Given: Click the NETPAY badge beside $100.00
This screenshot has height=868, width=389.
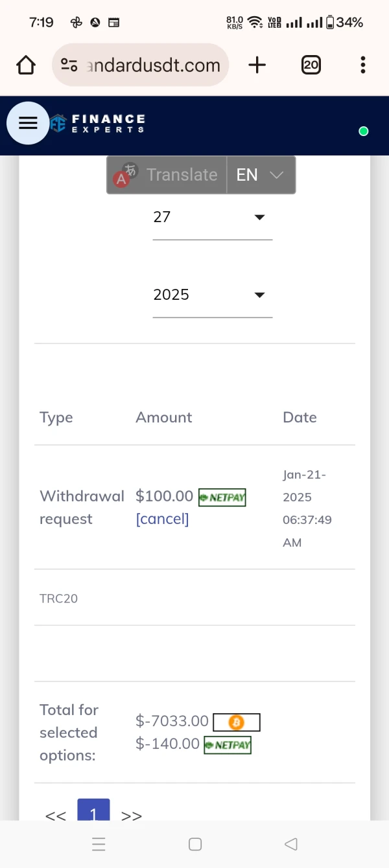Looking at the screenshot, I should 222,497.
